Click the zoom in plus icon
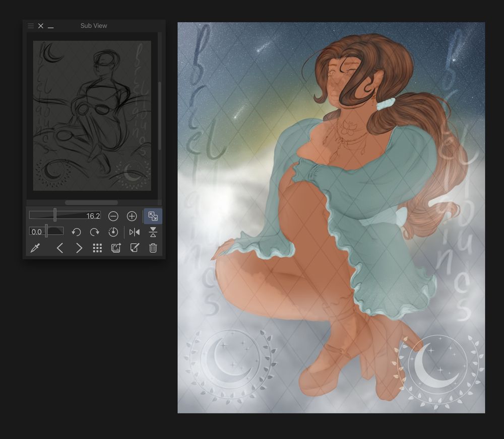Viewport: 504px width, 439px height. pyautogui.click(x=131, y=215)
